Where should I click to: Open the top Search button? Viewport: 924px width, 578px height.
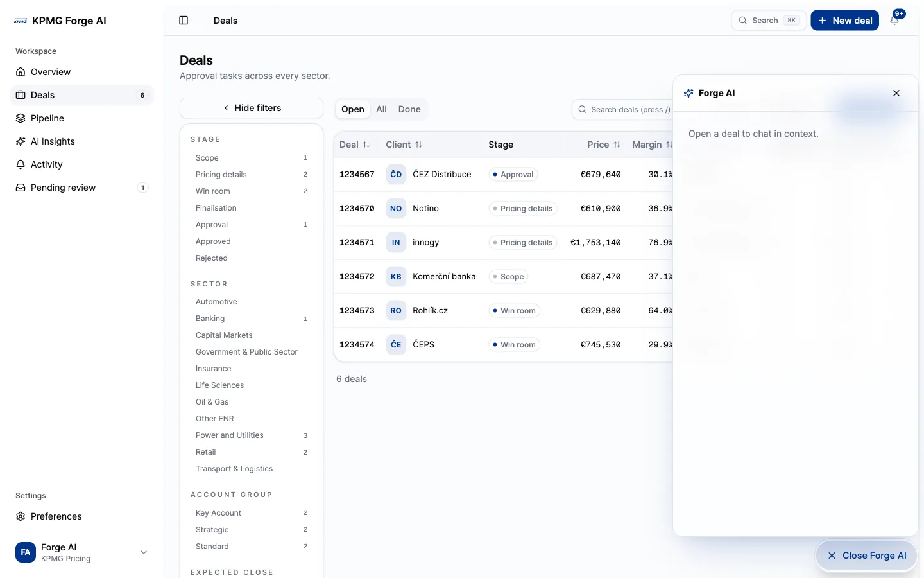769,21
